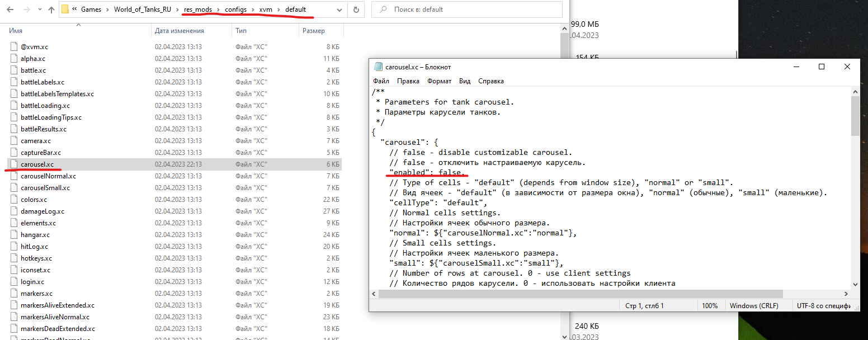Open the Файл menu in Notepad
The width and height of the screenshot is (868, 340).
click(x=381, y=81)
